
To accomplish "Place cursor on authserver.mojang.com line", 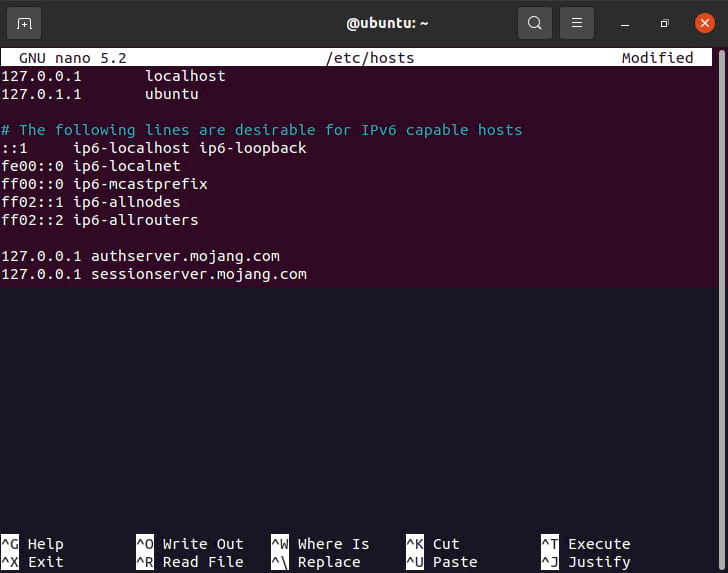I will [x=185, y=256].
